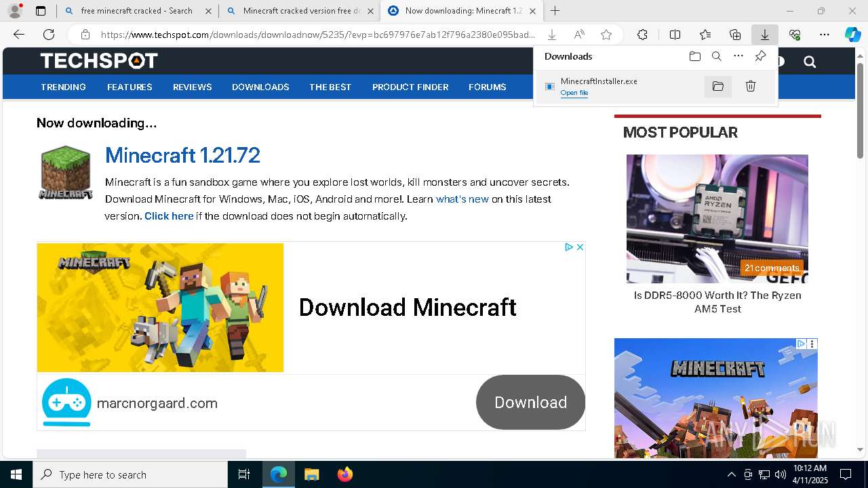Open Edge settings and more menu
Viewport: 868px width, 488px height.
tap(825, 35)
